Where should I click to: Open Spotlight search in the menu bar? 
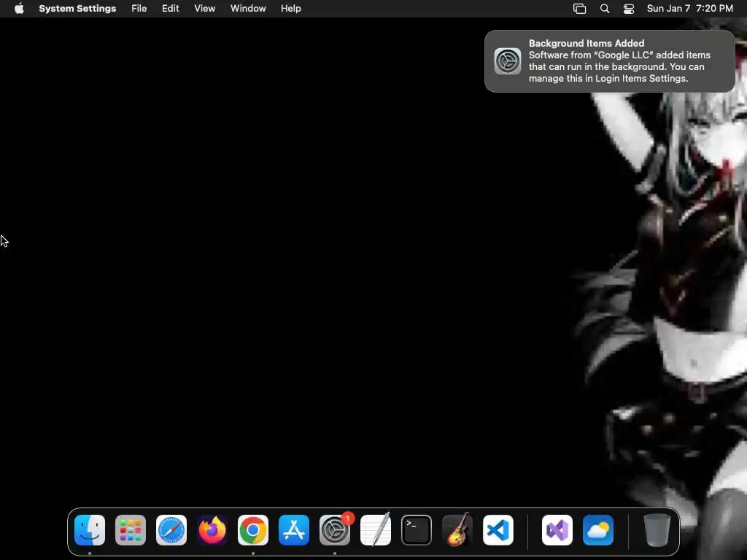point(605,9)
